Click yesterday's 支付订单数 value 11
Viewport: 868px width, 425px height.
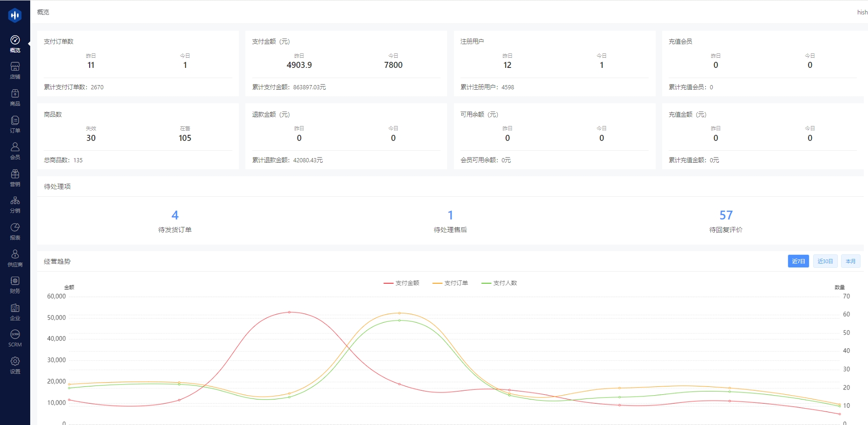tap(91, 65)
